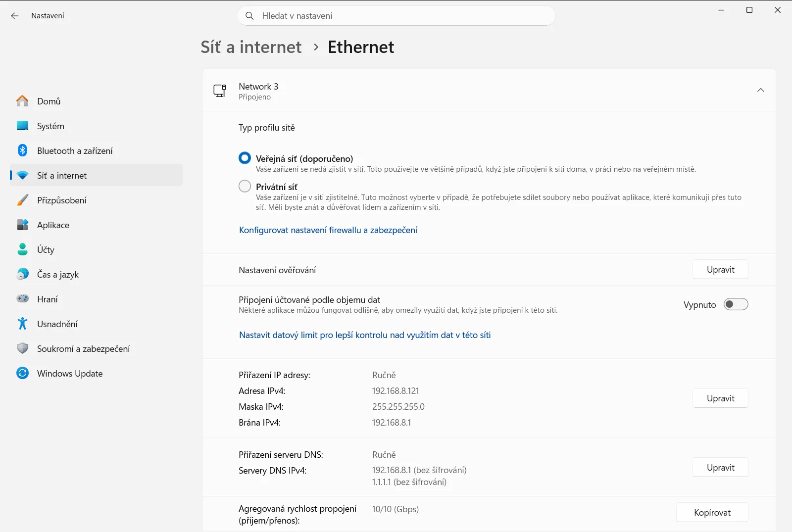The image size is (792, 532).
Task: Click the IPv4 address value 192.168.8.121
Action: click(x=396, y=391)
